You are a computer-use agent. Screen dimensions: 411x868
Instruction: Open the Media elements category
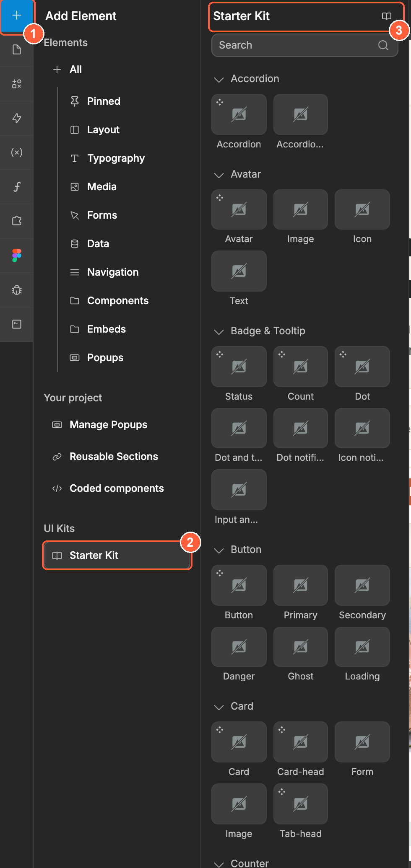[x=93, y=187]
